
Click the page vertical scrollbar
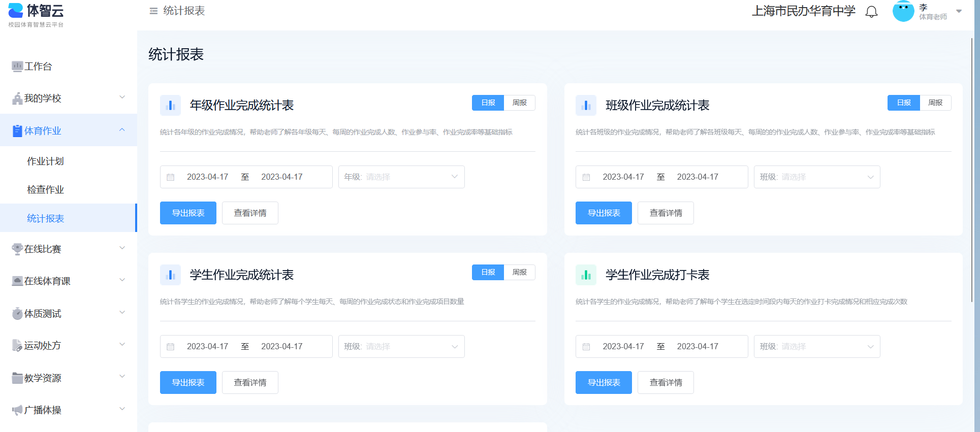[x=972, y=170]
